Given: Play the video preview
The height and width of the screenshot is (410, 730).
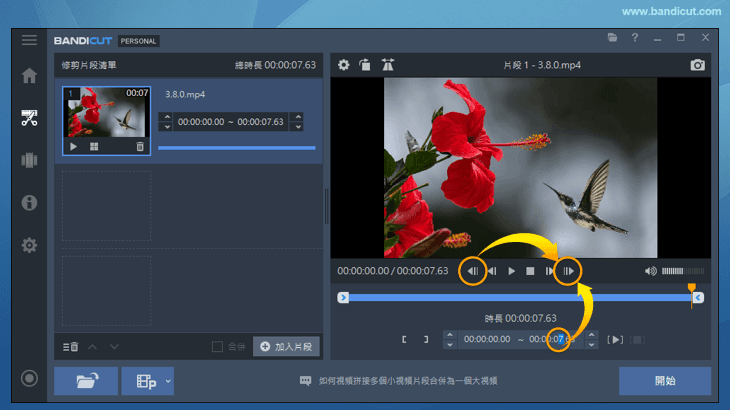Looking at the screenshot, I should pyautogui.click(x=511, y=271).
